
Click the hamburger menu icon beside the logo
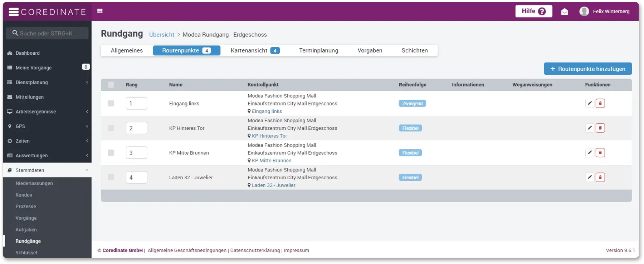click(x=14, y=12)
